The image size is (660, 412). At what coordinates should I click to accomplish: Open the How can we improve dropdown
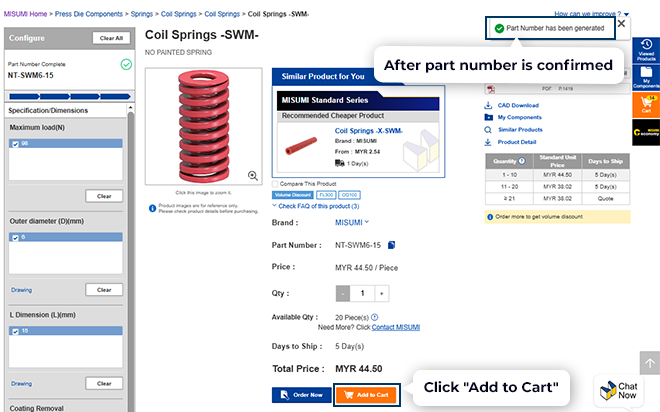(x=591, y=14)
